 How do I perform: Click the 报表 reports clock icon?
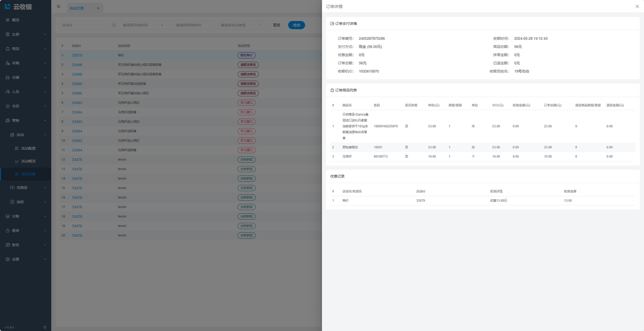(x=8, y=230)
